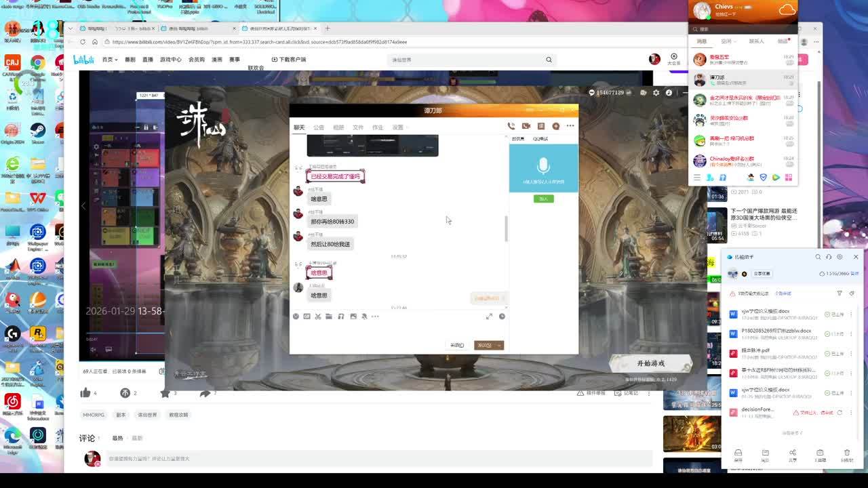
Task: Open the transfer helper settings gear
Action: coord(840,257)
